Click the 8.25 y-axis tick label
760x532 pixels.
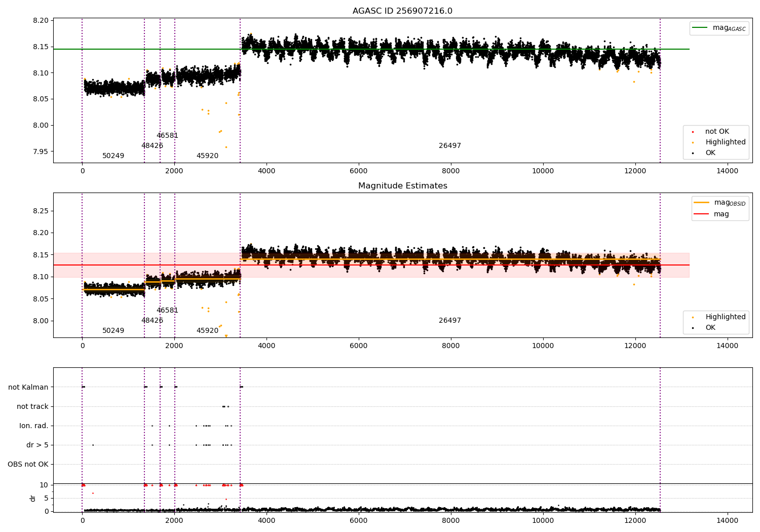(41, 211)
